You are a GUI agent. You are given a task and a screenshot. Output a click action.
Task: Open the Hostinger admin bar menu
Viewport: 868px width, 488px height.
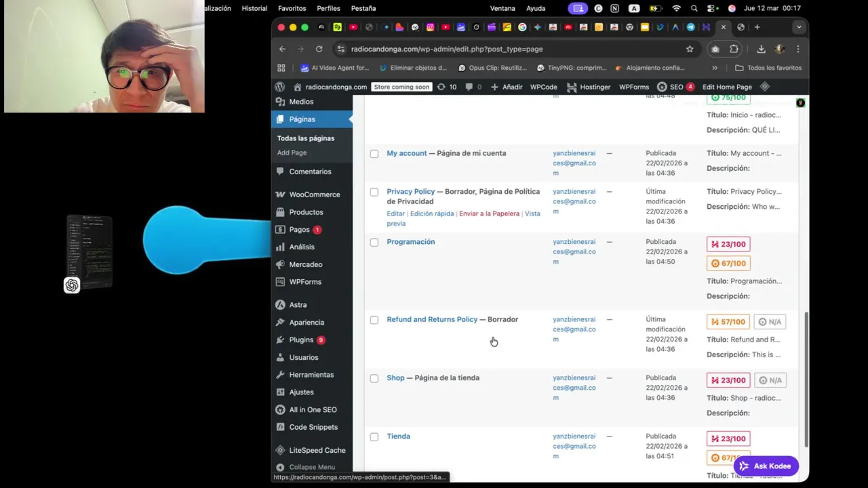pyautogui.click(x=589, y=87)
